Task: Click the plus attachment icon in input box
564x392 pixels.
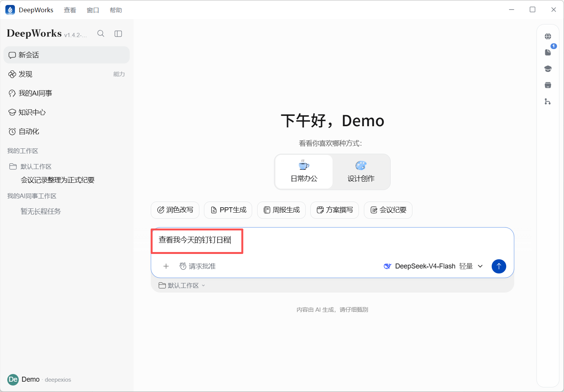Action: point(166,266)
